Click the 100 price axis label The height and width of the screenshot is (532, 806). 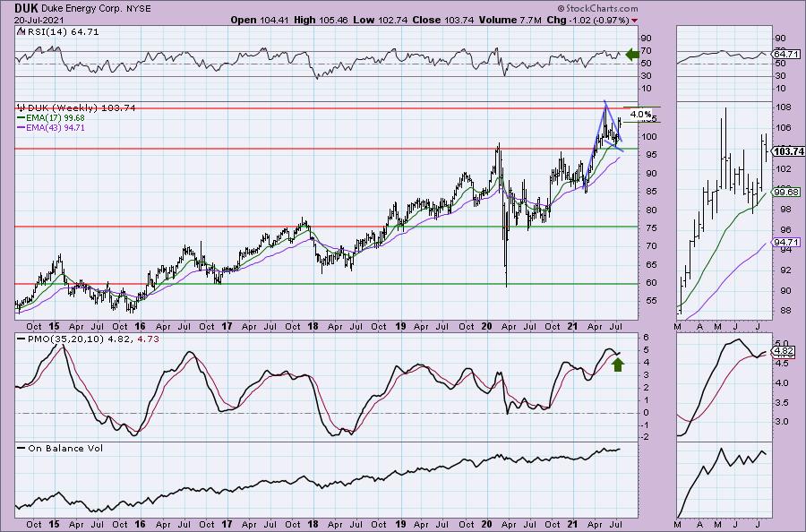coord(650,137)
